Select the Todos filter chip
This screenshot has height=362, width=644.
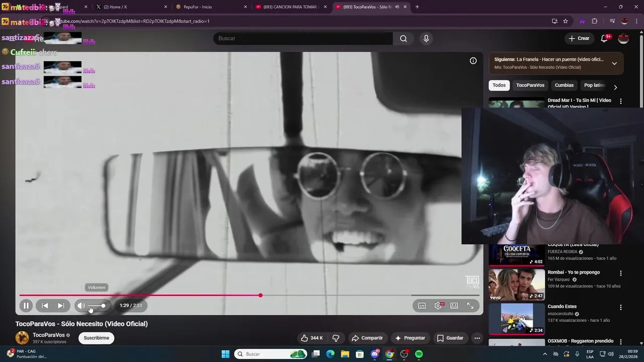pos(499,85)
